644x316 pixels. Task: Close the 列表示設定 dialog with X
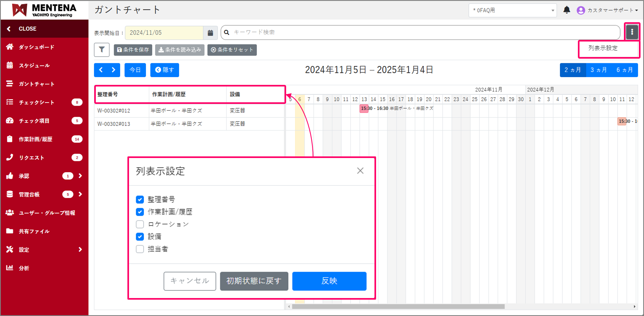coord(360,171)
